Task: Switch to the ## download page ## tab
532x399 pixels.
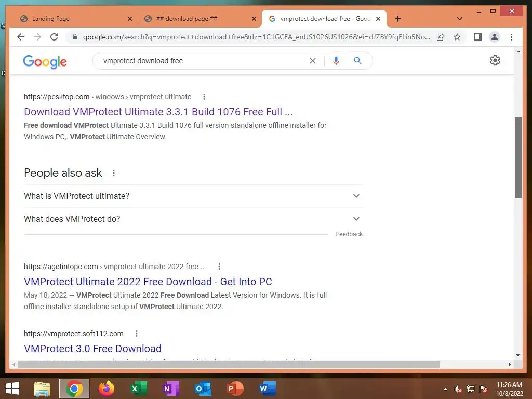Action: click(x=199, y=19)
